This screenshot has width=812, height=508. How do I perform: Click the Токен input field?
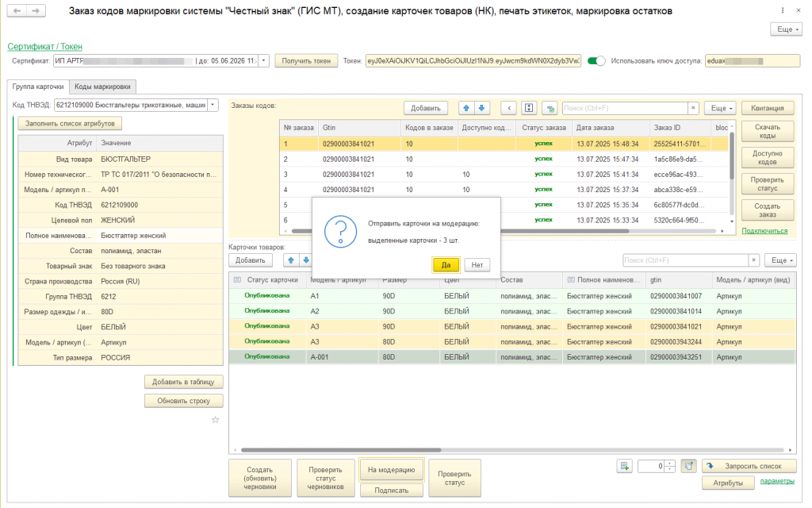pos(473,60)
